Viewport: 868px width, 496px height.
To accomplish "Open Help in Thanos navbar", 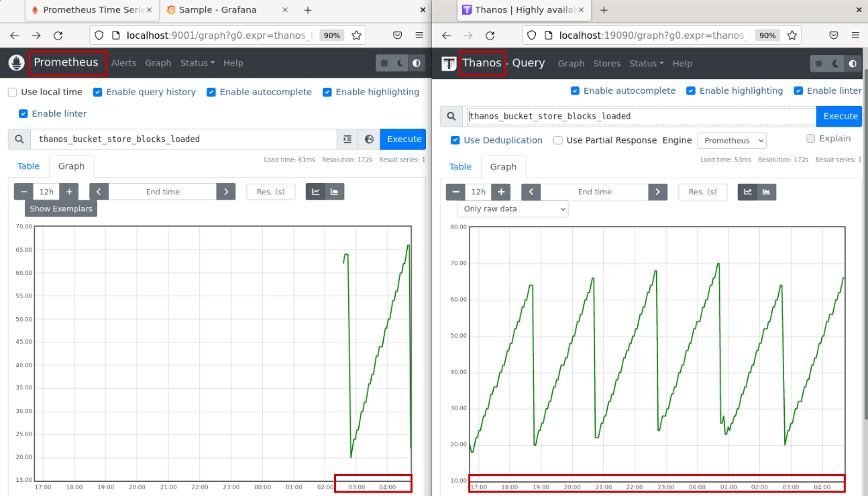I will point(682,64).
